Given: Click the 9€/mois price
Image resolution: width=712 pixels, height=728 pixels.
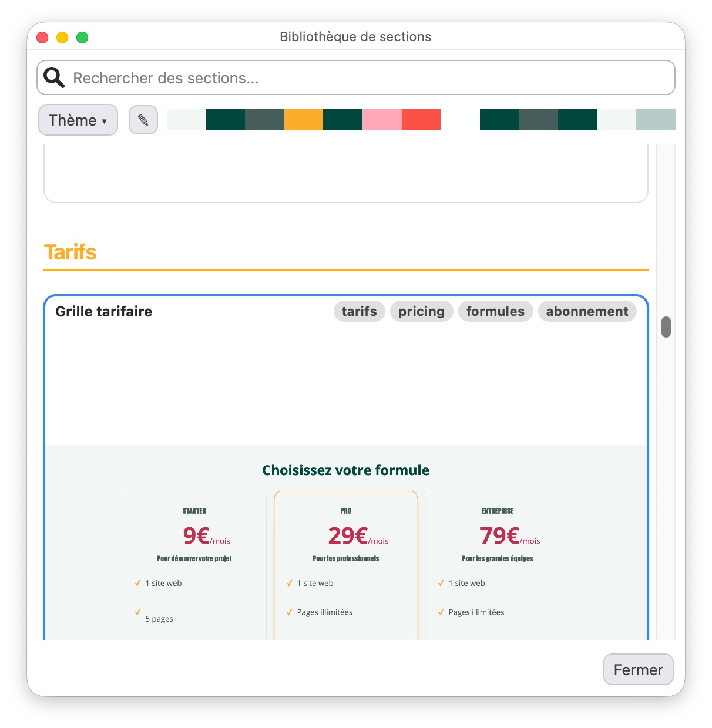Looking at the screenshot, I should point(206,535).
